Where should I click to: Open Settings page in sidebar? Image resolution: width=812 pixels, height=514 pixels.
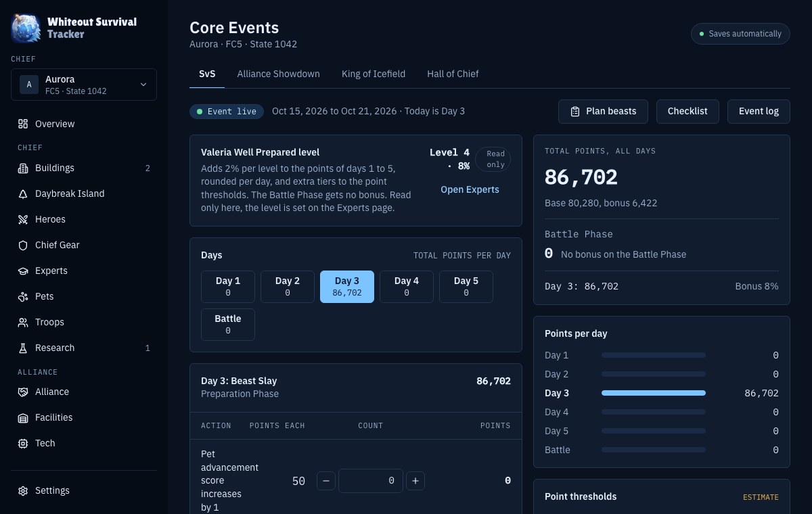84,490
